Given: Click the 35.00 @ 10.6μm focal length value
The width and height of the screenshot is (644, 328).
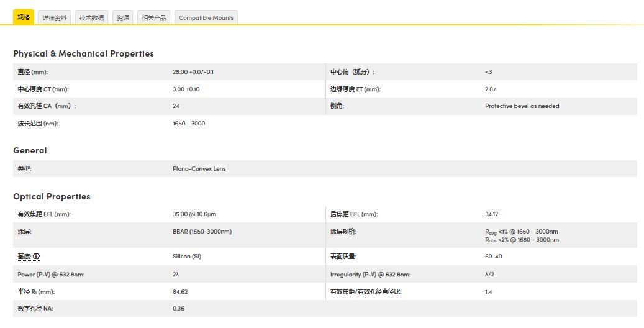Looking at the screenshot, I should (194, 214).
